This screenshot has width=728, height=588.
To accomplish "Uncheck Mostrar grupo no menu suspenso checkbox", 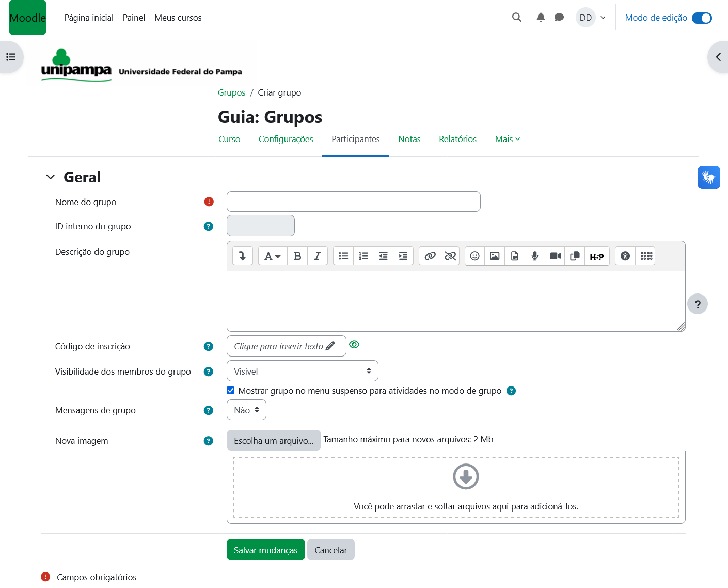I will [x=231, y=391].
